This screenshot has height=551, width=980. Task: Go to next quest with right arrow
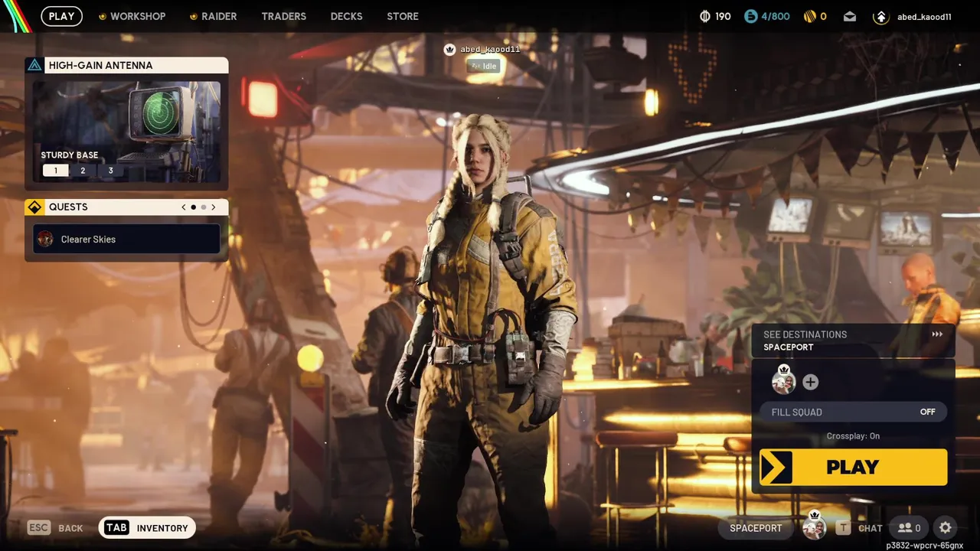(214, 207)
